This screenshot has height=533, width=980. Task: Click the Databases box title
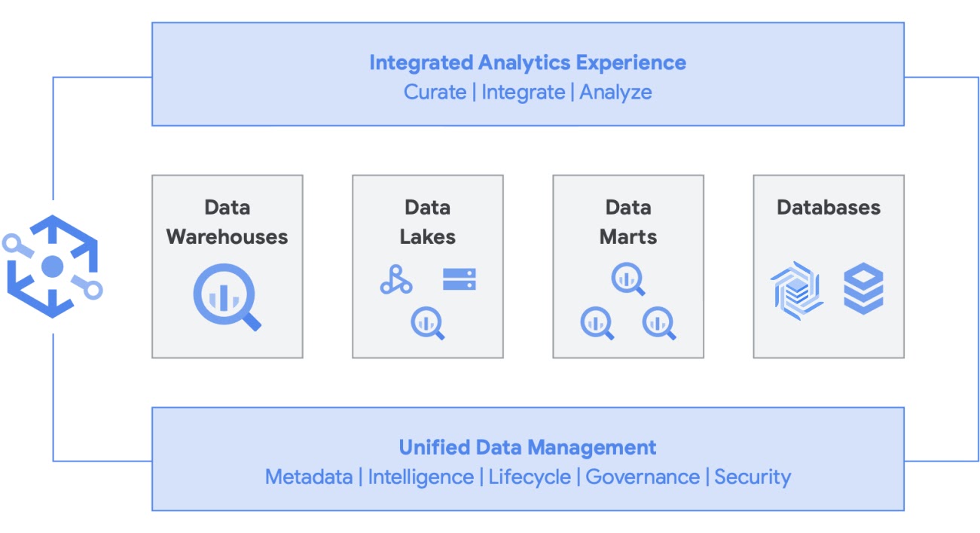[829, 208]
